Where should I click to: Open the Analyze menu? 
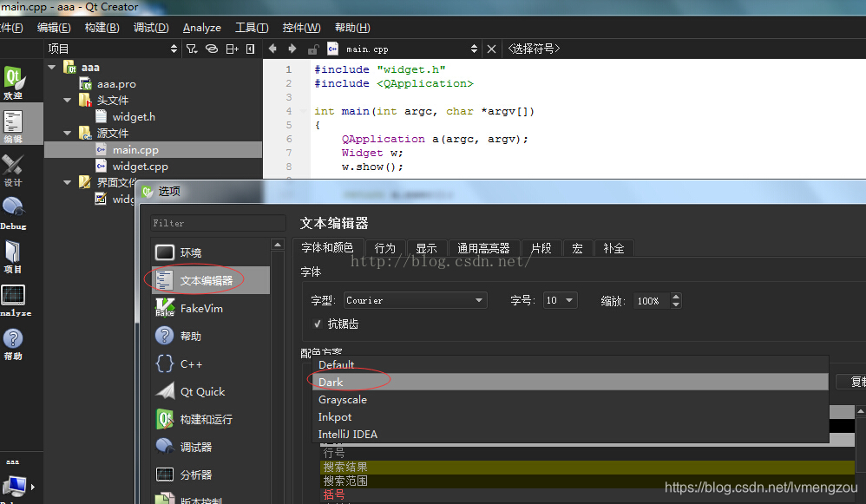(x=202, y=28)
